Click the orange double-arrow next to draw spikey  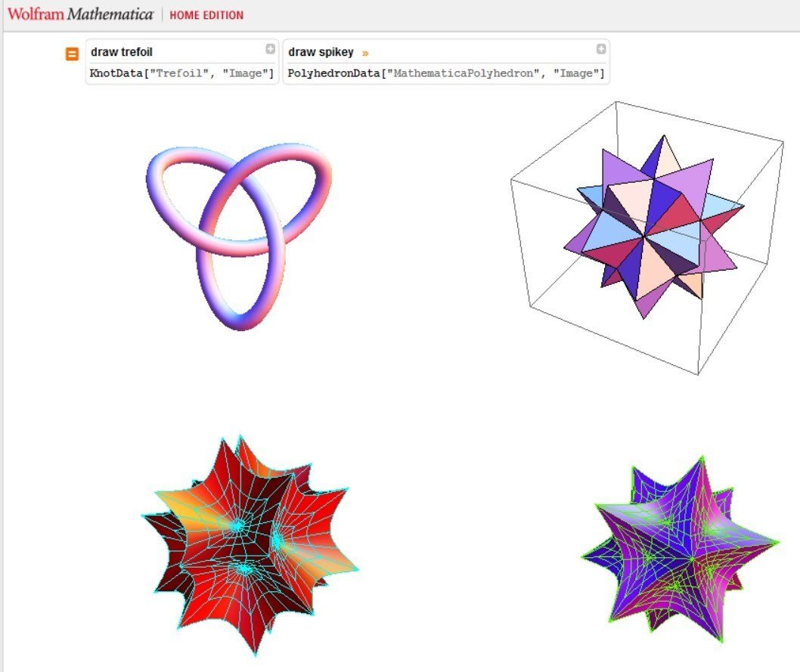364,53
